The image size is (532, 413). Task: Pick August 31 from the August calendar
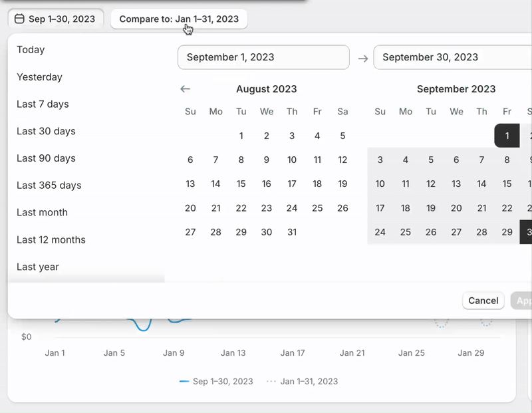coord(292,232)
